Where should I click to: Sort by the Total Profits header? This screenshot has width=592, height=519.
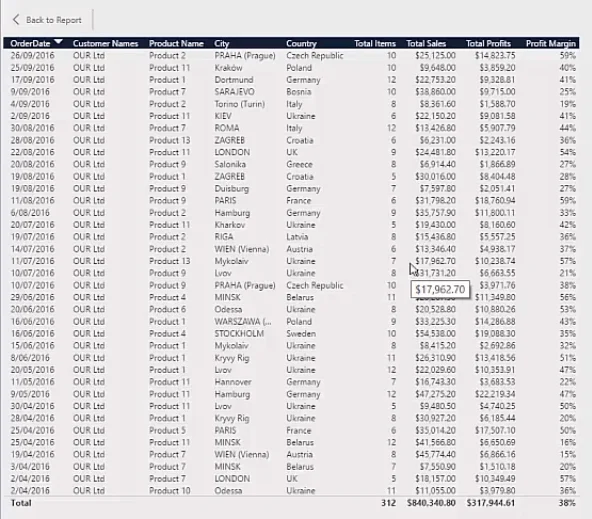point(488,43)
